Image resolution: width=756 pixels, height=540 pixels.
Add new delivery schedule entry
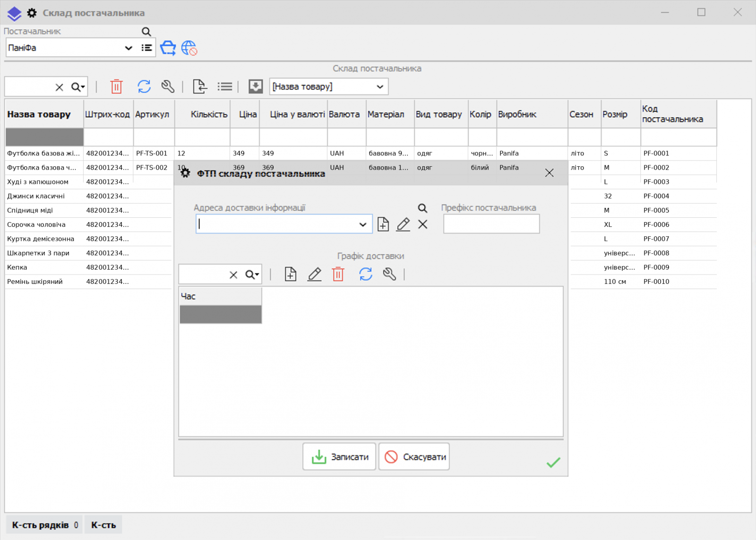point(291,274)
